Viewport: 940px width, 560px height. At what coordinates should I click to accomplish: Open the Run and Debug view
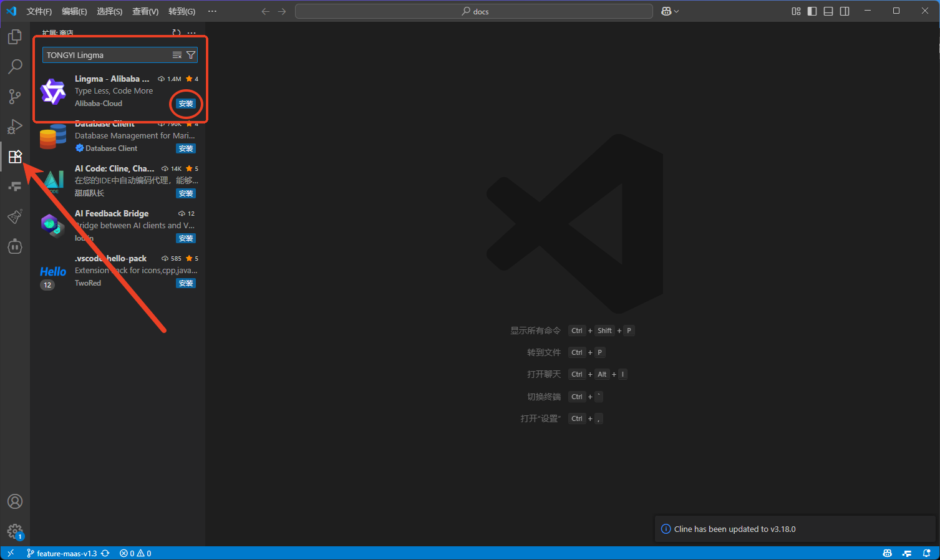(15, 127)
